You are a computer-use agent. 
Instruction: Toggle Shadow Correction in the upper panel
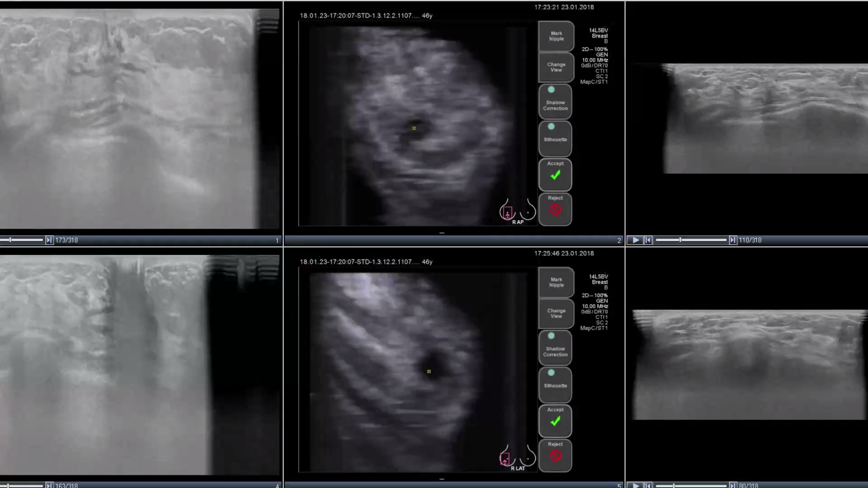click(555, 102)
